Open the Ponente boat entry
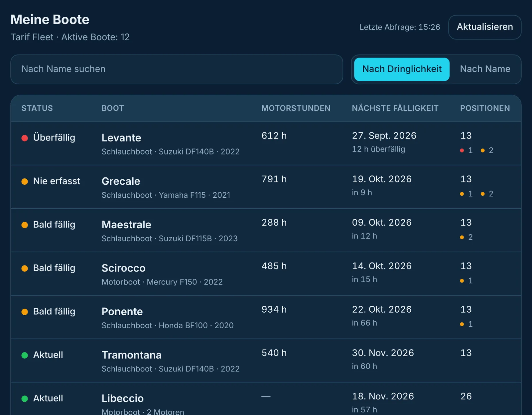 (266, 317)
